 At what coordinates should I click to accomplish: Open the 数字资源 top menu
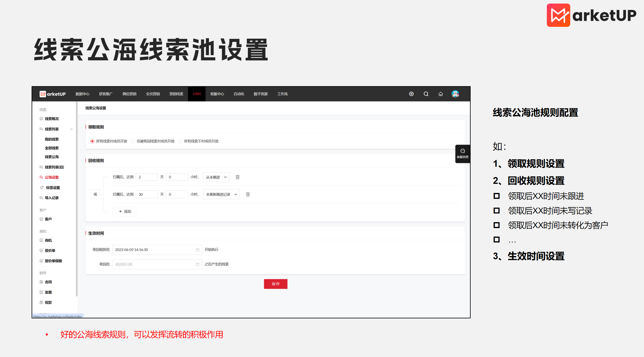[261, 94]
